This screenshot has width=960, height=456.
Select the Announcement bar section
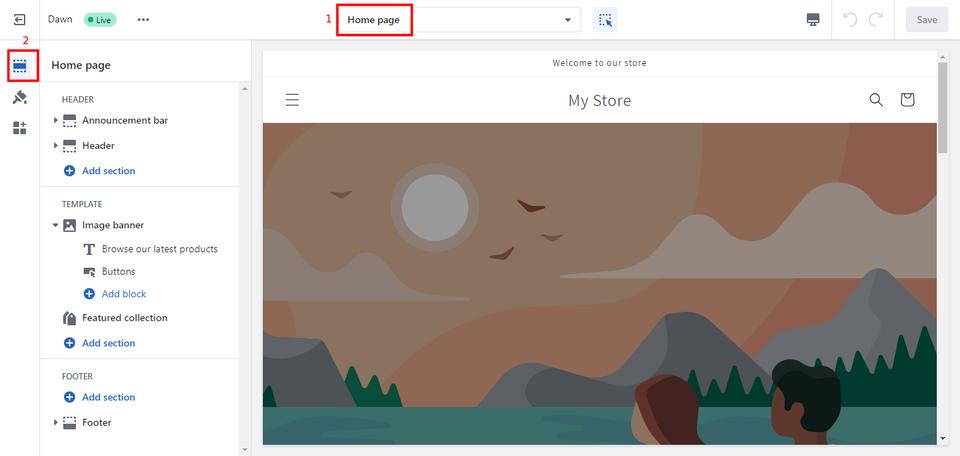click(125, 121)
